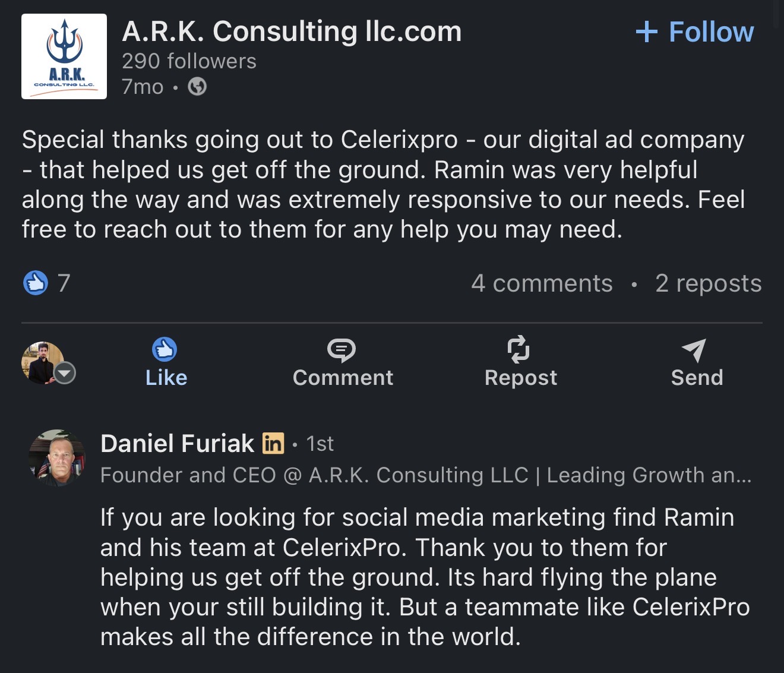The height and width of the screenshot is (673, 784).
Task: Click the Send paper plane icon
Action: (x=694, y=350)
